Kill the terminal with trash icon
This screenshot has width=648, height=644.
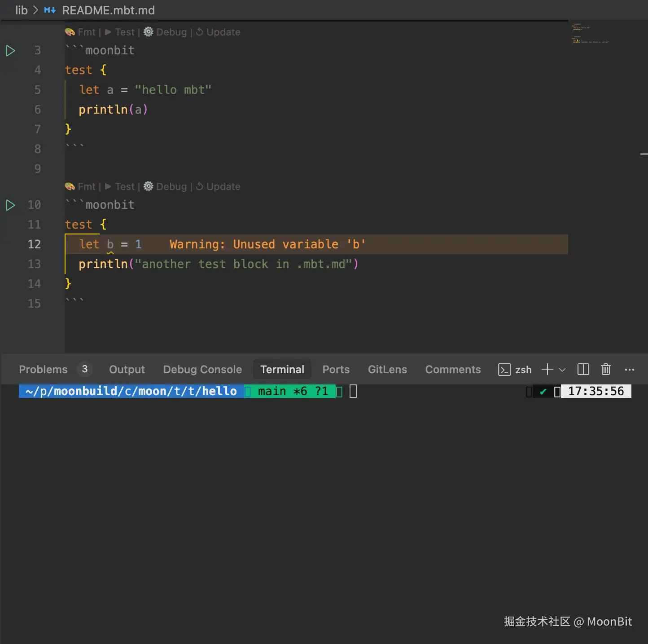click(606, 370)
